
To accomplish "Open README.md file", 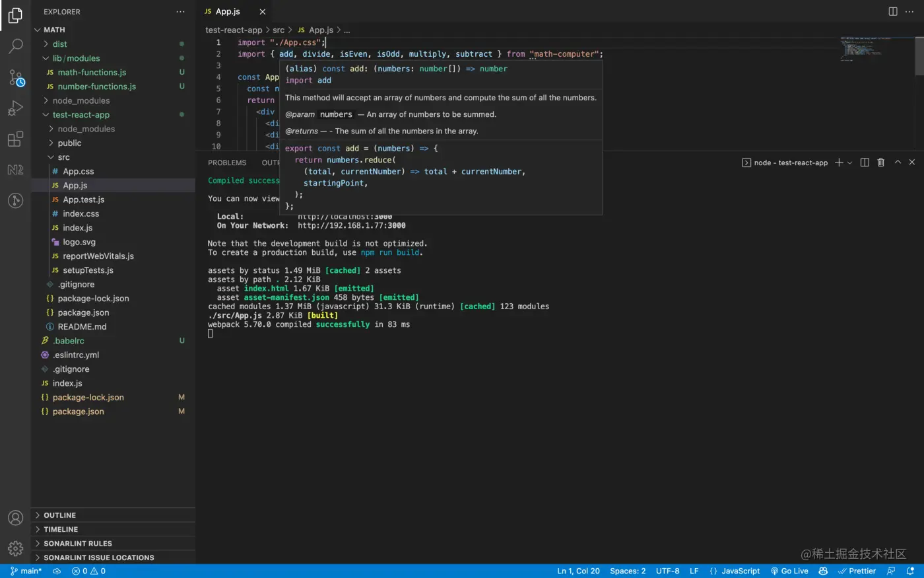I will click(113, 327).
